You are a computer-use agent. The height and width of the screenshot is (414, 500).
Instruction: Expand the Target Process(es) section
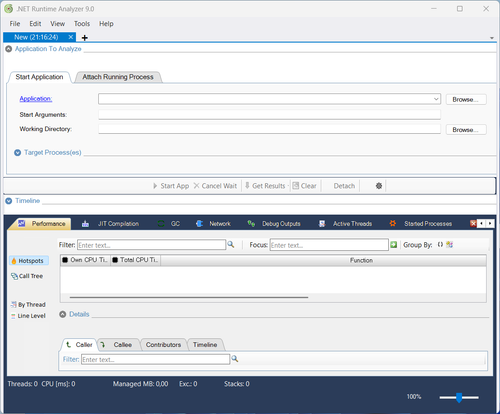click(x=18, y=153)
